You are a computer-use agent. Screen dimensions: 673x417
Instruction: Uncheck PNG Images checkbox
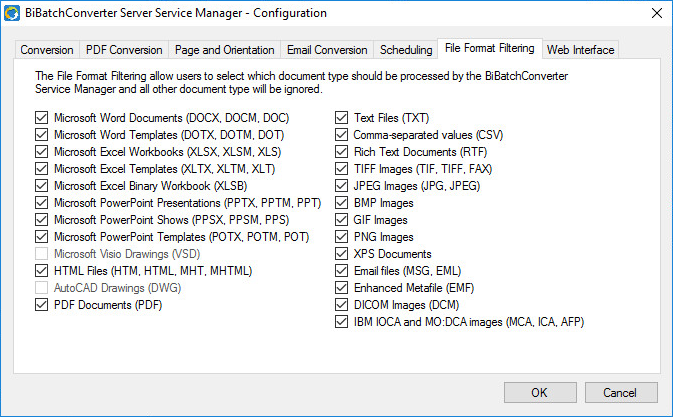pyautogui.click(x=341, y=237)
